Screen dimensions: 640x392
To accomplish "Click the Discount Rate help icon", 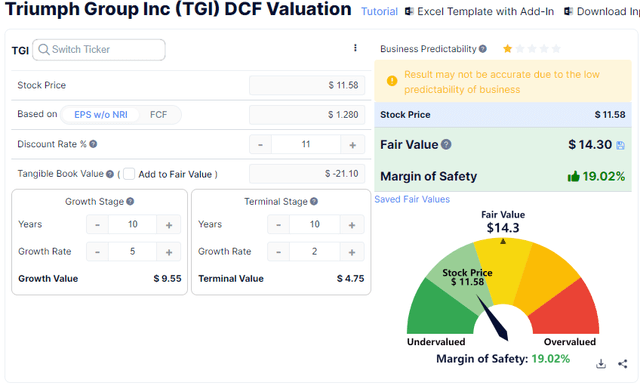I will click(93, 144).
